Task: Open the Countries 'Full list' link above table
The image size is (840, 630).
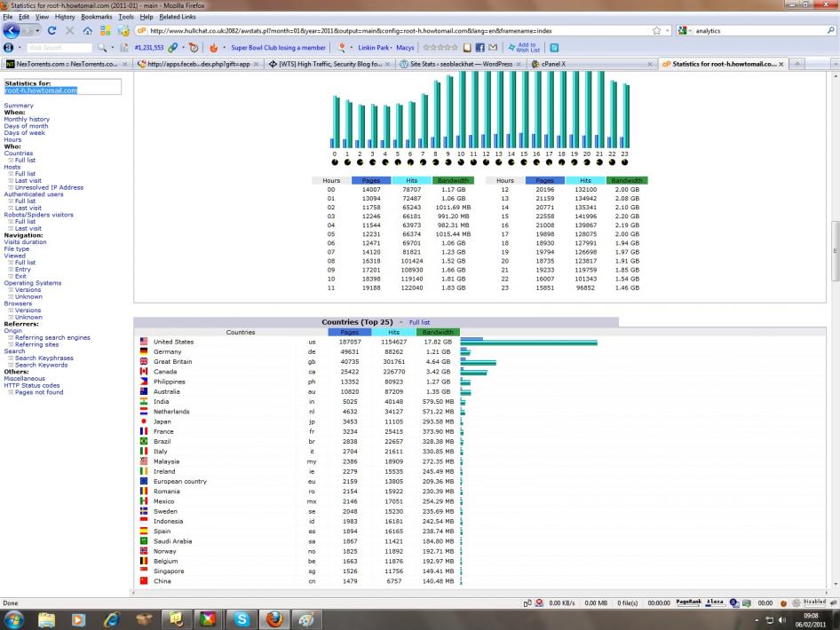Action: pos(419,322)
